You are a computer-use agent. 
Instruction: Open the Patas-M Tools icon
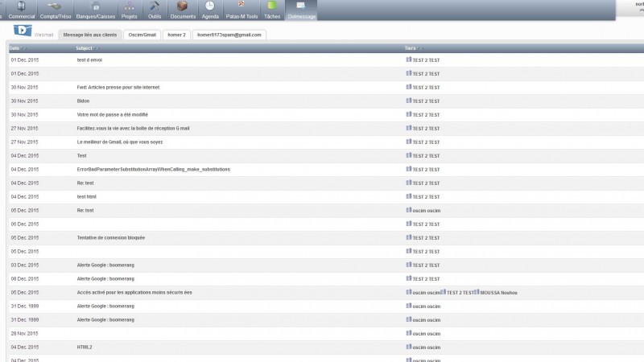click(x=242, y=5)
